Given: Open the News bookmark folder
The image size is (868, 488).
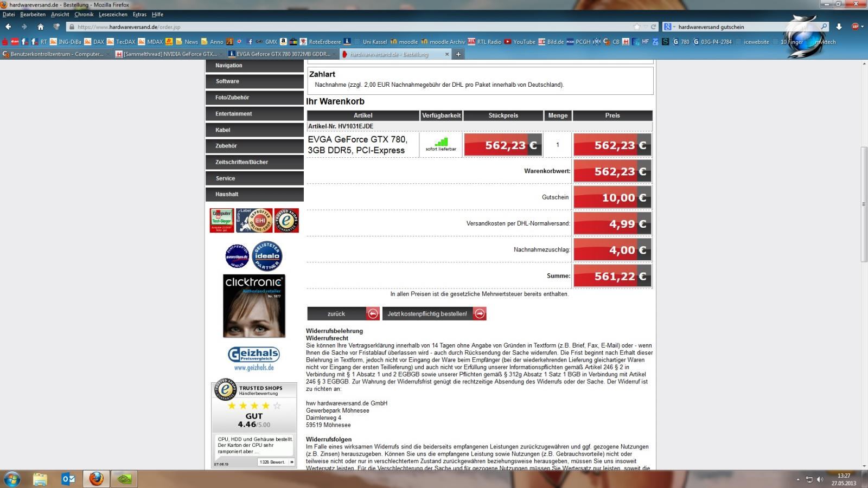Looking at the screenshot, I should click(187, 42).
